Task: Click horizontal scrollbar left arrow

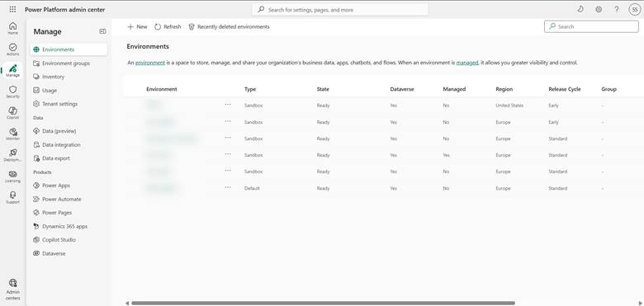Action: coord(127,304)
